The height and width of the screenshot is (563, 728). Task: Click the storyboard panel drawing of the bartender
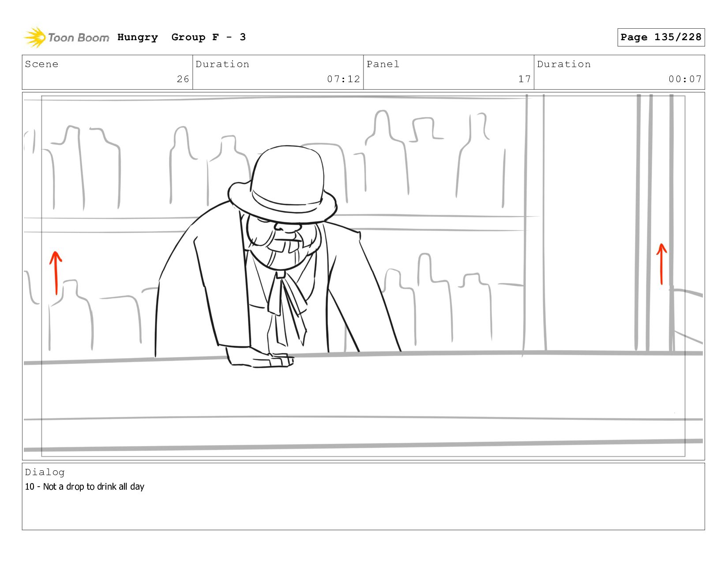(x=363, y=276)
